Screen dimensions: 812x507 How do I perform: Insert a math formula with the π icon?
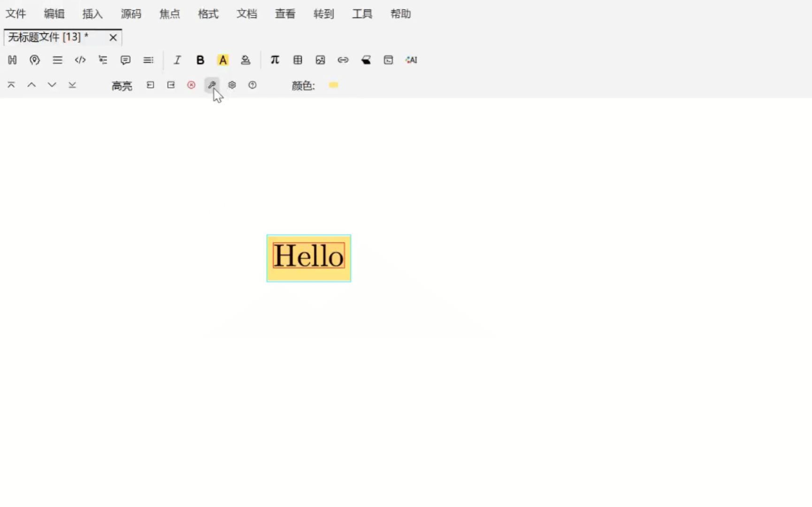[275, 60]
